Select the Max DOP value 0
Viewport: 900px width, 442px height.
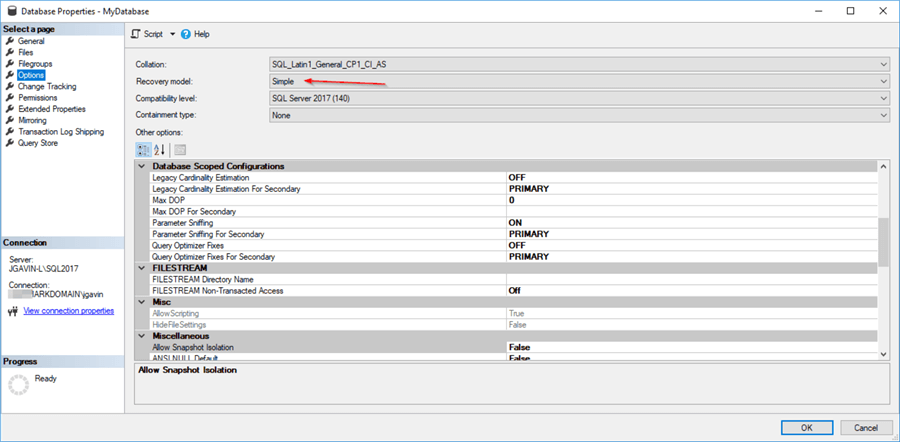point(692,200)
